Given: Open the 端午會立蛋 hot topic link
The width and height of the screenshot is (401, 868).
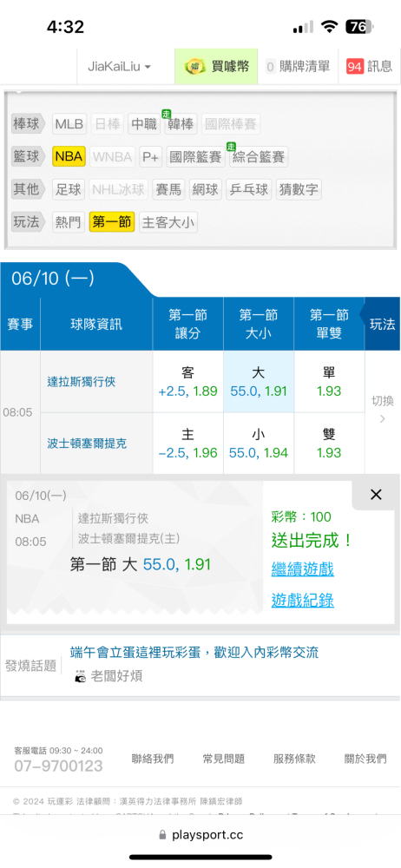Looking at the screenshot, I should tap(194, 652).
